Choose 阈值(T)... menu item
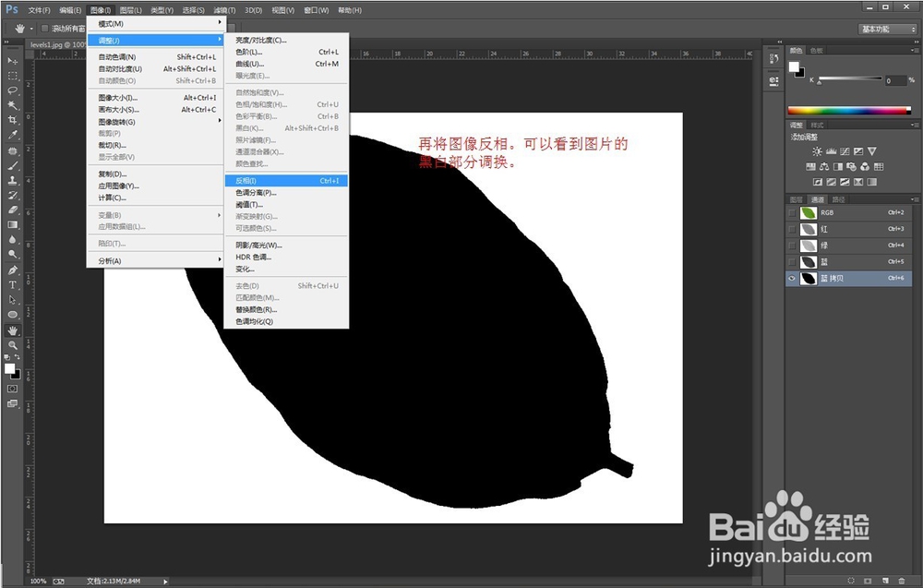923x588 pixels. tap(287, 205)
